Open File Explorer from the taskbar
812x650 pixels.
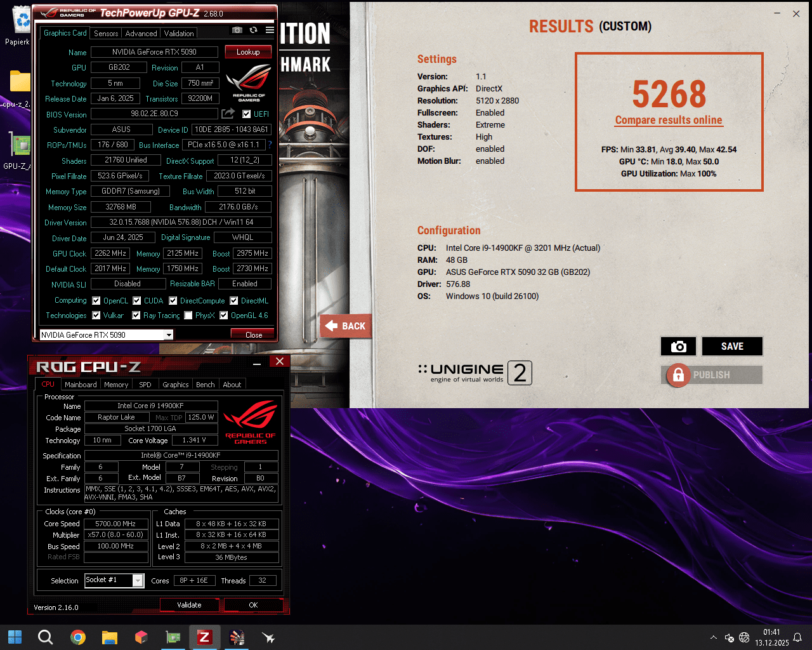click(x=110, y=637)
